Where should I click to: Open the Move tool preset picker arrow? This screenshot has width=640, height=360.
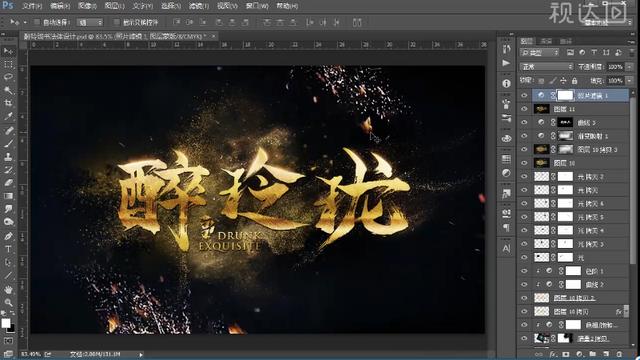pyautogui.click(x=25, y=22)
